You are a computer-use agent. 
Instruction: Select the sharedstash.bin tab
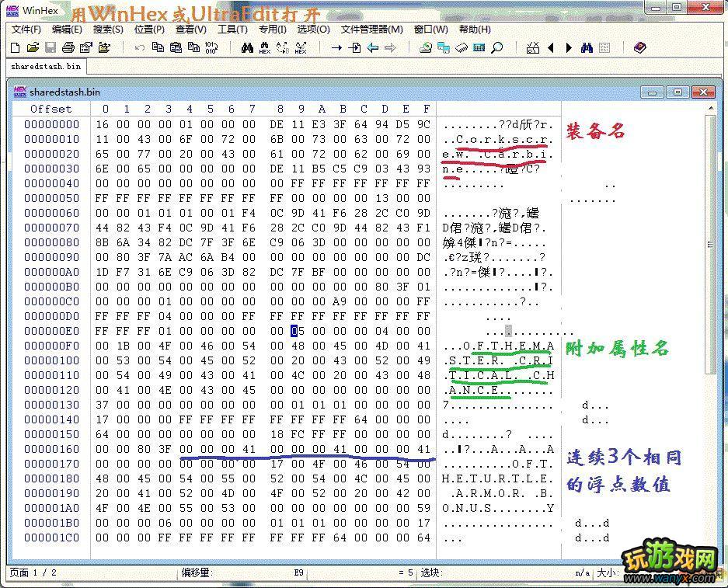[45, 67]
